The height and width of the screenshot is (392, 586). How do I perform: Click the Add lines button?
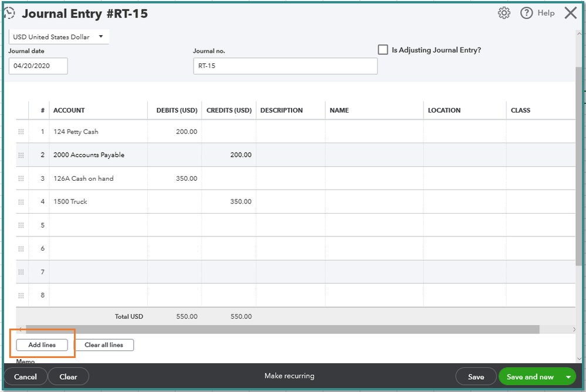tap(42, 345)
